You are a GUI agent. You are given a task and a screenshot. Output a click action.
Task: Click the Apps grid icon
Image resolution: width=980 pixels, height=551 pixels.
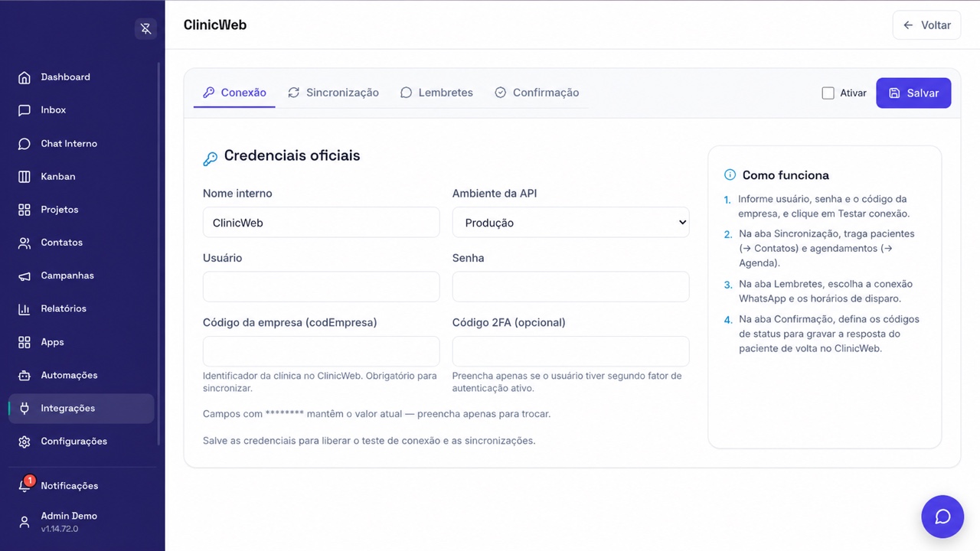tap(24, 342)
